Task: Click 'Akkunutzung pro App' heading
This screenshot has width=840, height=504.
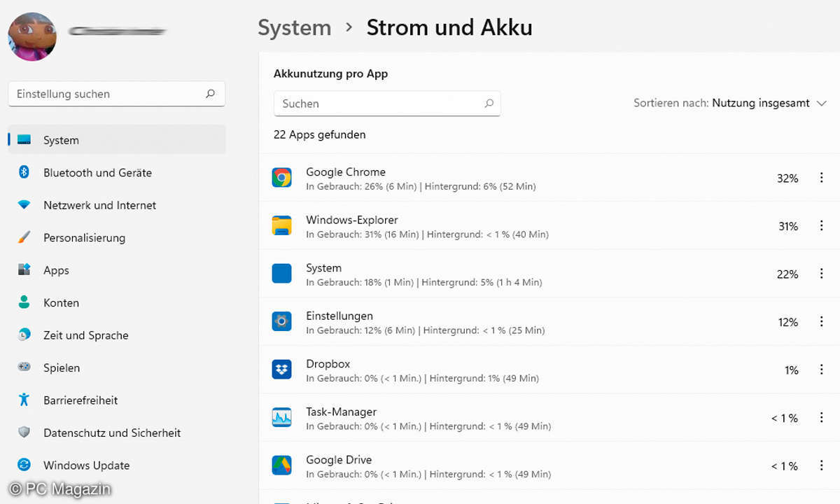Action: tap(330, 73)
